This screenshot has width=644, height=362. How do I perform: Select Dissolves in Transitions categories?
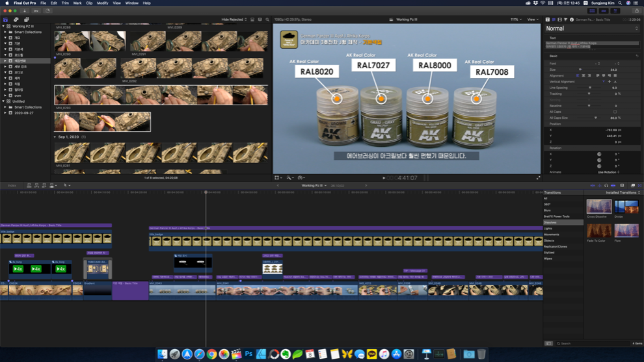click(550, 222)
